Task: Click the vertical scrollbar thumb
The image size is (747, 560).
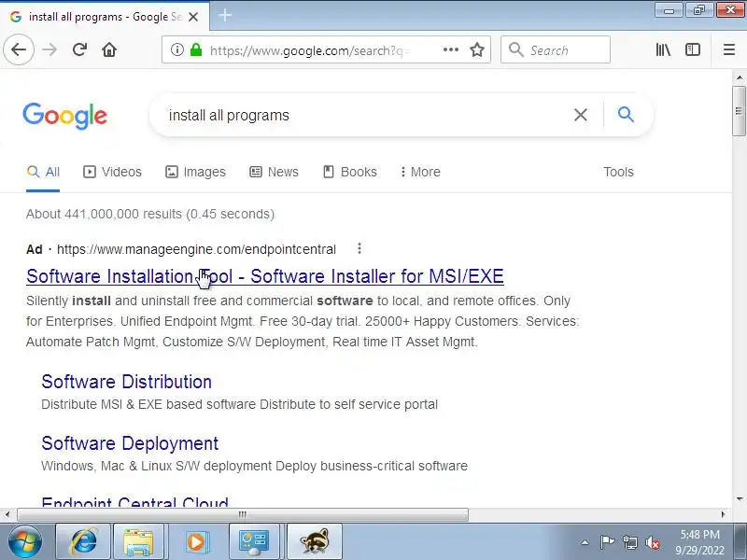Action: pos(739,111)
